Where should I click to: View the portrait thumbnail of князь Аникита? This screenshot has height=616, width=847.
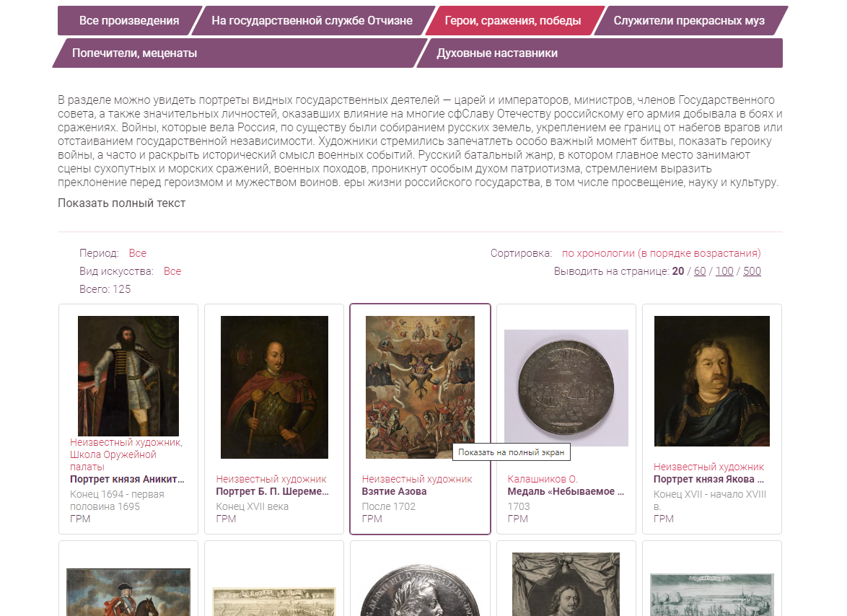tap(128, 376)
